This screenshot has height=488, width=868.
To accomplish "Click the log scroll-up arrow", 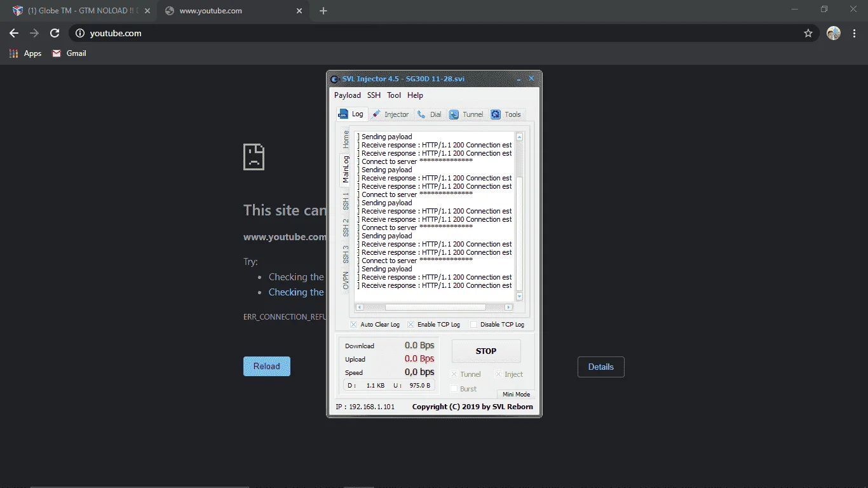I will [x=519, y=137].
